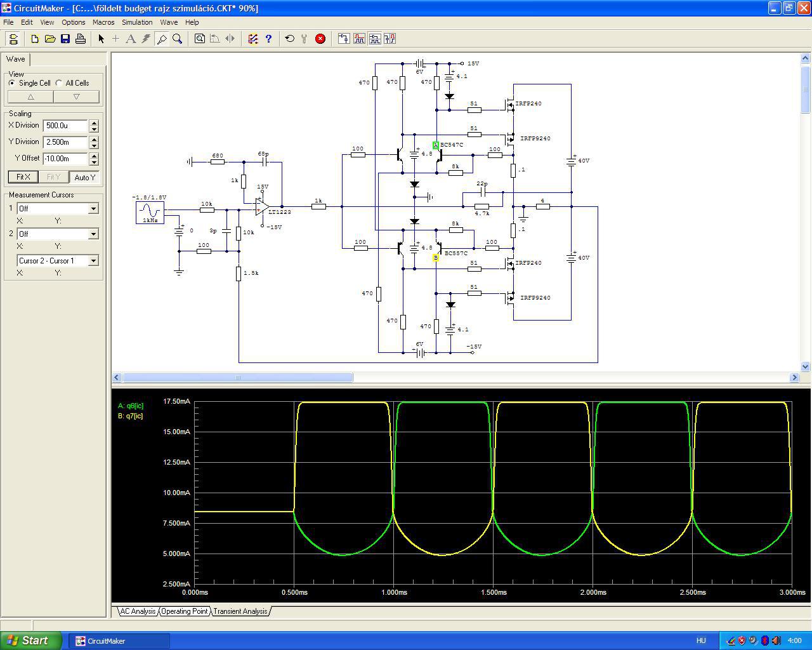Switch to the AC Analysis tab
Viewport: 812px width, 650px height.
(138, 611)
